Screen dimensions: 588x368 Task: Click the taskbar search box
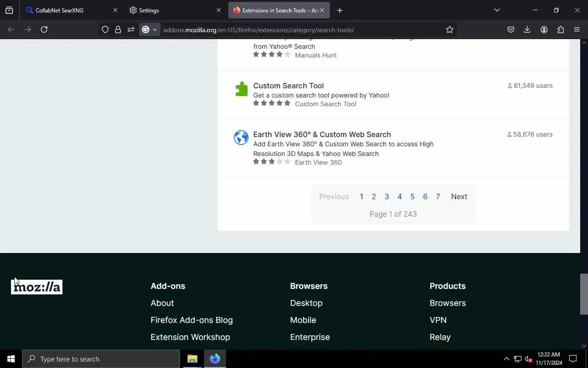[x=101, y=359]
